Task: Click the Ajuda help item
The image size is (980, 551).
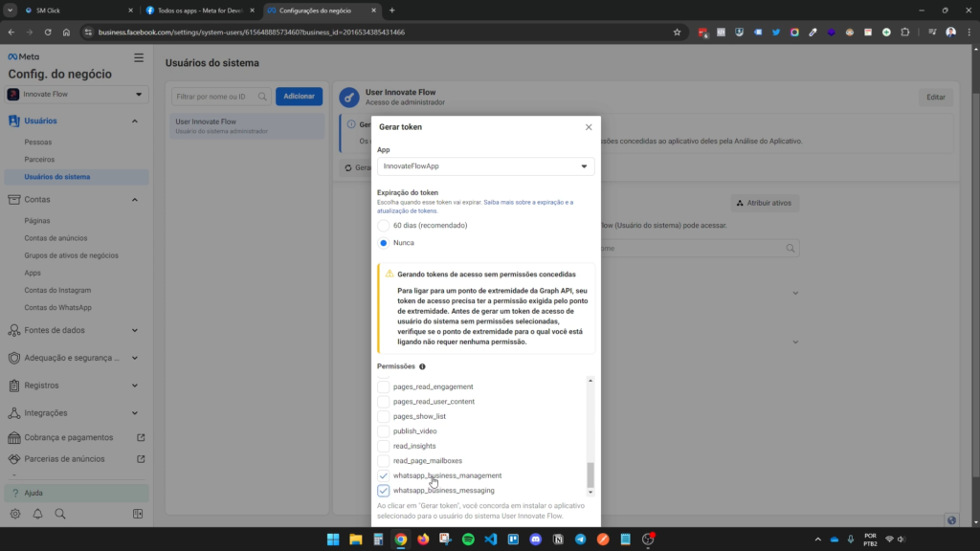Action: pyautogui.click(x=77, y=493)
